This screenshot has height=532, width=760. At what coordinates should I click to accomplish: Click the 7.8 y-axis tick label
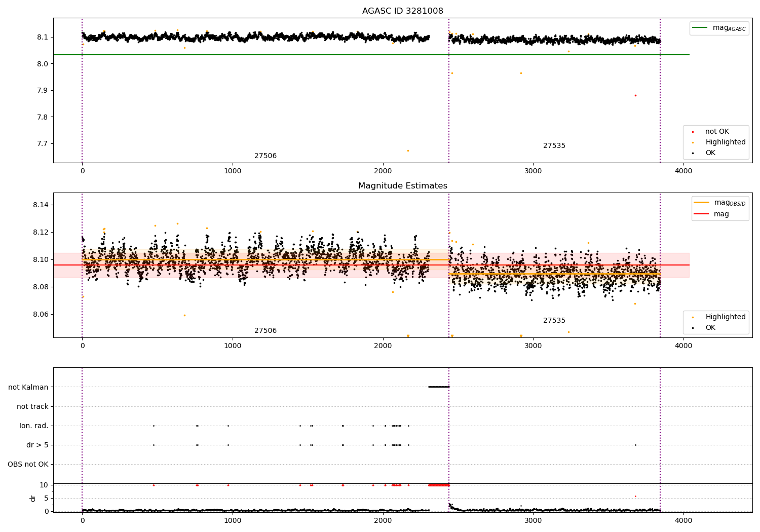pyautogui.click(x=43, y=117)
